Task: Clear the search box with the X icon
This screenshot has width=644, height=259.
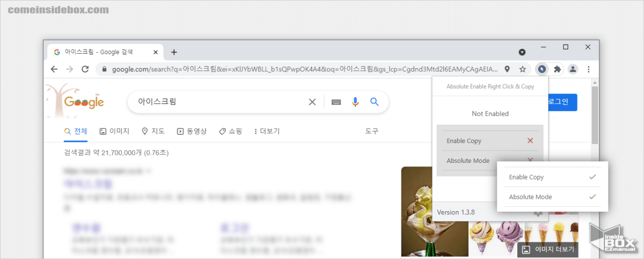Action: pos(312,102)
